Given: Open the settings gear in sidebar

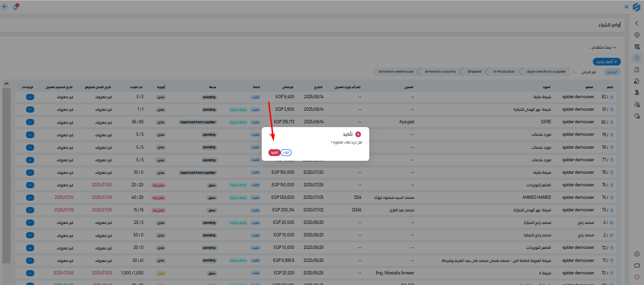Looking at the screenshot, I should (637, 254).
